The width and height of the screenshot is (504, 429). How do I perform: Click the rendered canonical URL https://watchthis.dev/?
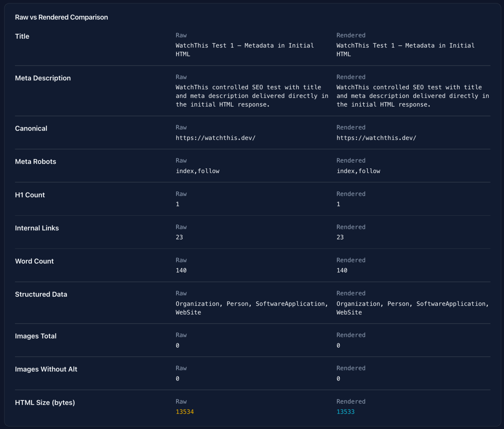click(x=376, y=138)
